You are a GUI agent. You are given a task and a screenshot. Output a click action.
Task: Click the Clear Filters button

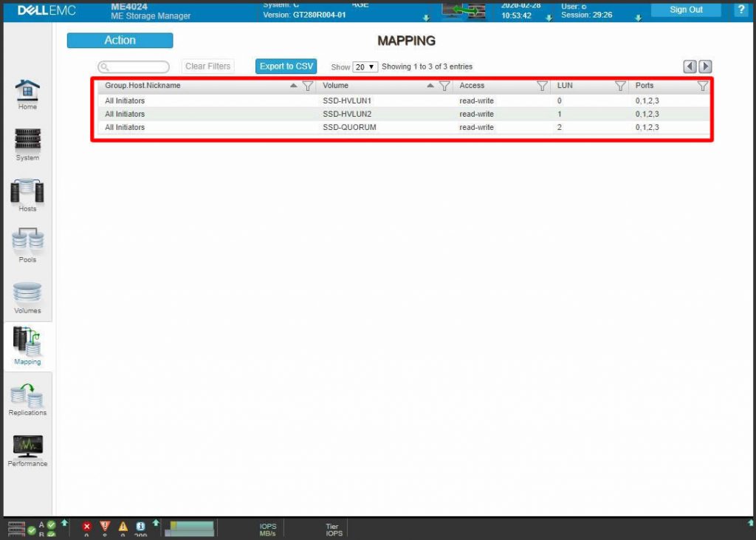pyautogui.click(x=207, y=66)
